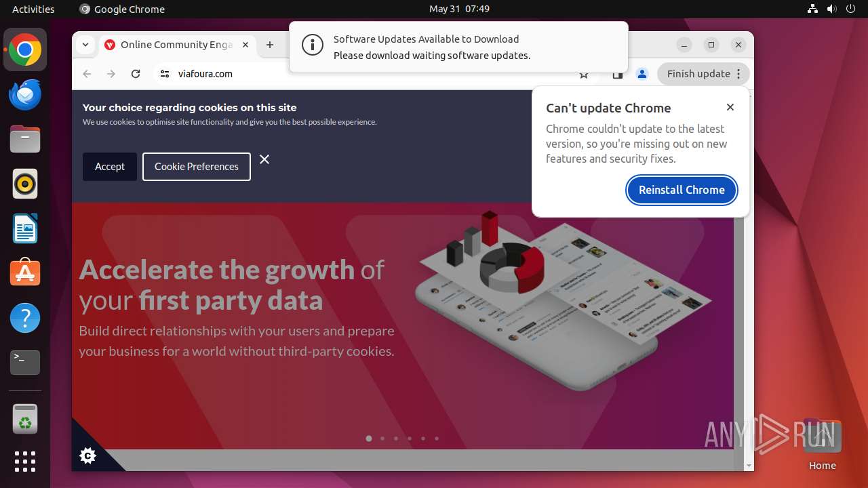Launch Thunderbird Mail from the dock
The width and height of the screenshot is (868, 488).
pyautogui.click(x=25, y=94)
